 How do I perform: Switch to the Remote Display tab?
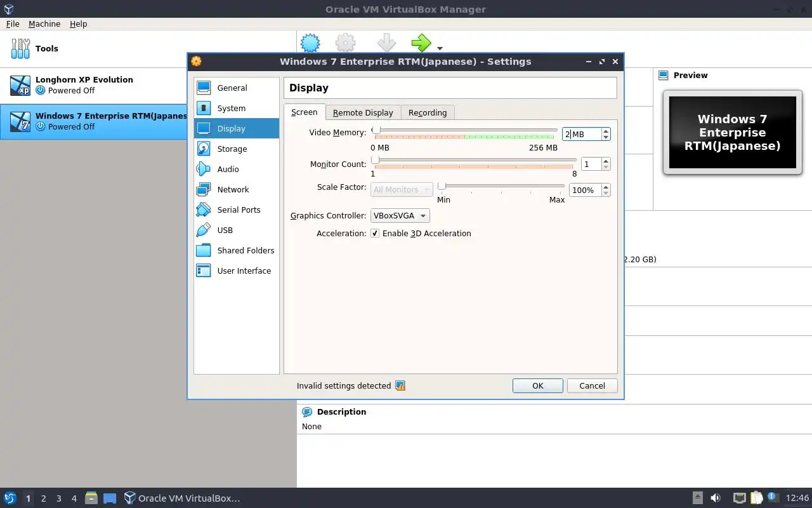point(363,112)
